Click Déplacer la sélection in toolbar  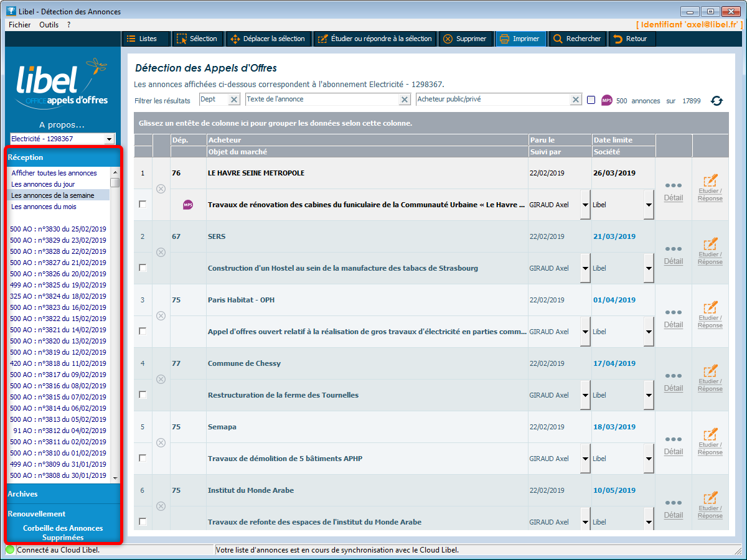(x=268, y=39)
